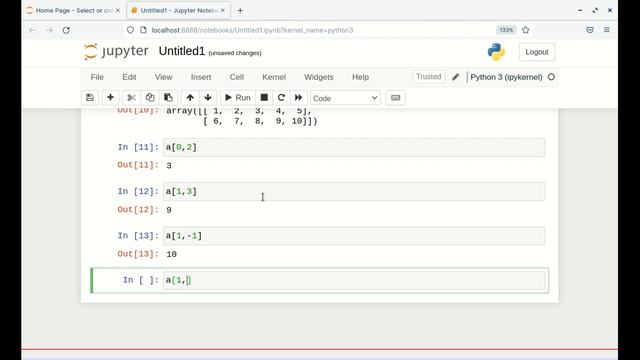Copy selected cells icon
The image size is (640, 360).
click(150, 98)
